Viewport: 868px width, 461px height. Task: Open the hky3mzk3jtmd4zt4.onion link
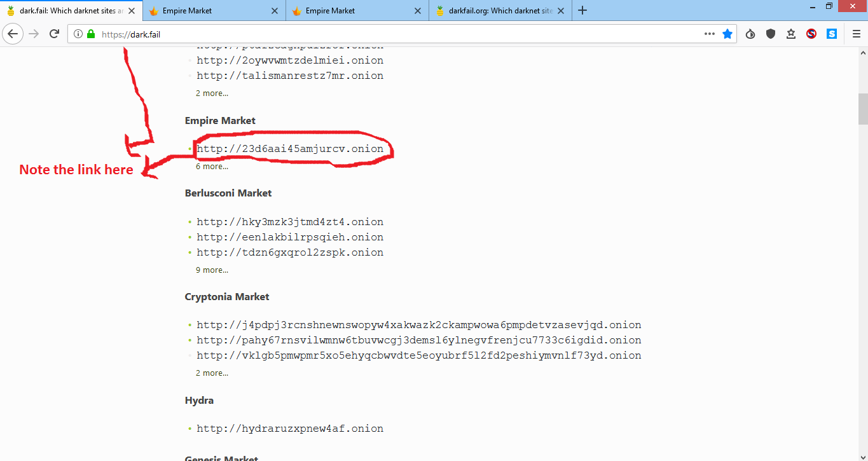click(290, 223)
